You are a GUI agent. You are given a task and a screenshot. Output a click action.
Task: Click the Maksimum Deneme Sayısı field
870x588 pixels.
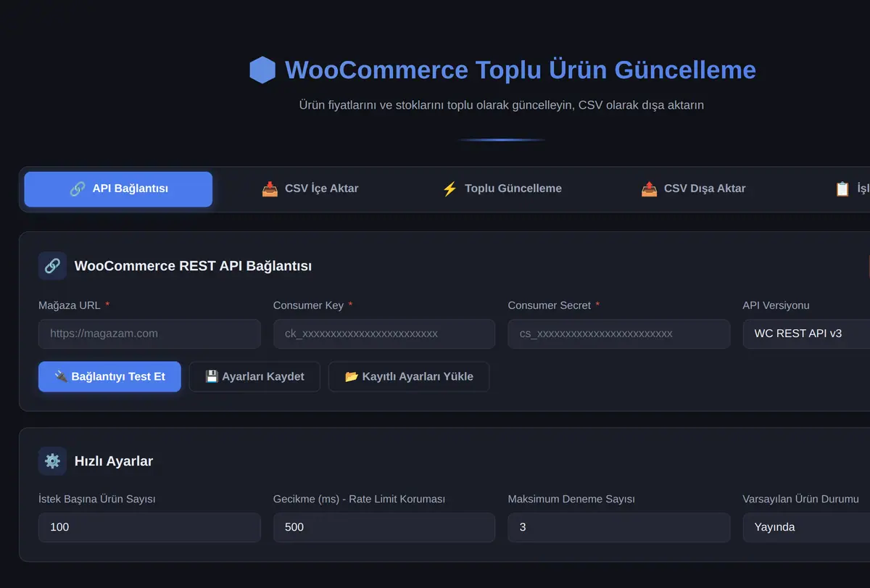(619, 527)
